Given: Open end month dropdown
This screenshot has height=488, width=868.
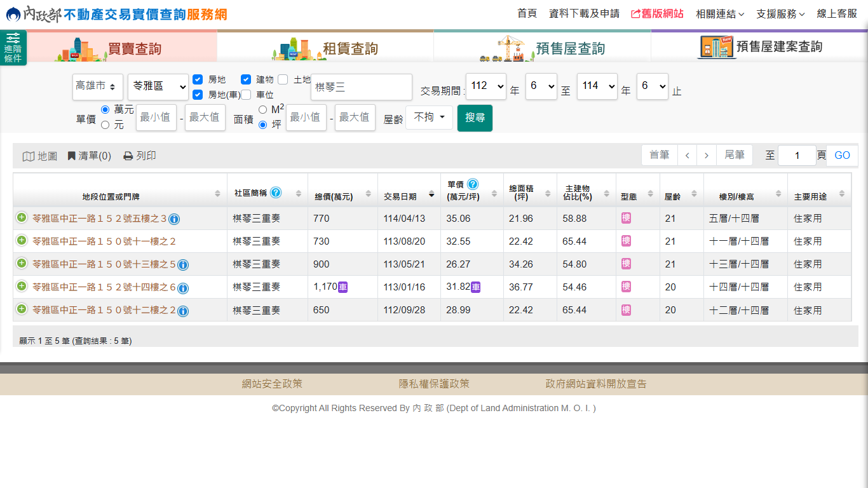Looking at the screenshot, I should click(x=653, y=86).
